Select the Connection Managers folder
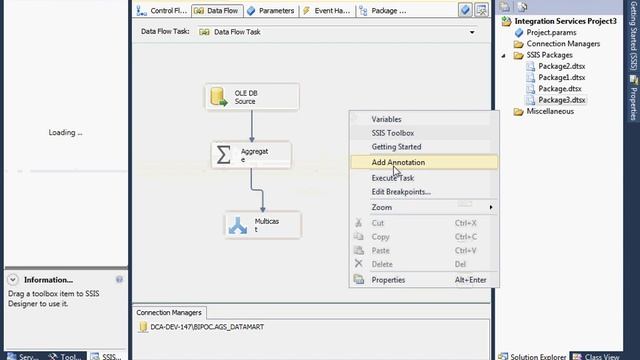640x360 pixels. pos(563,44)
